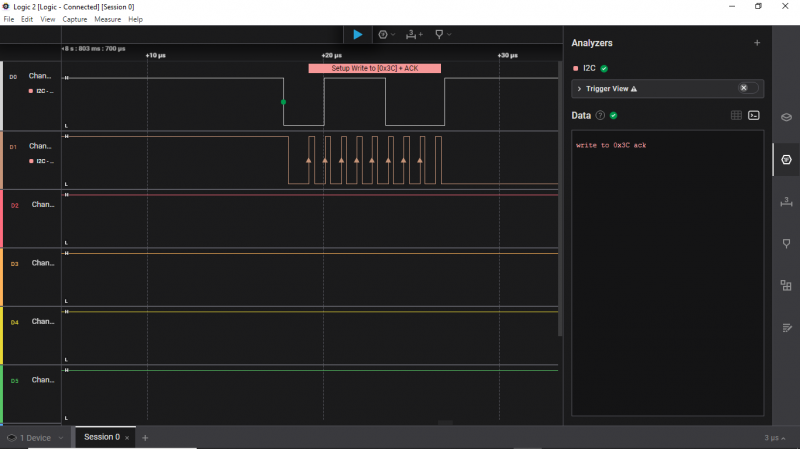Open the device settings hexagon icon in toolbar
This screenshot has width=800, height=449.
383,34
